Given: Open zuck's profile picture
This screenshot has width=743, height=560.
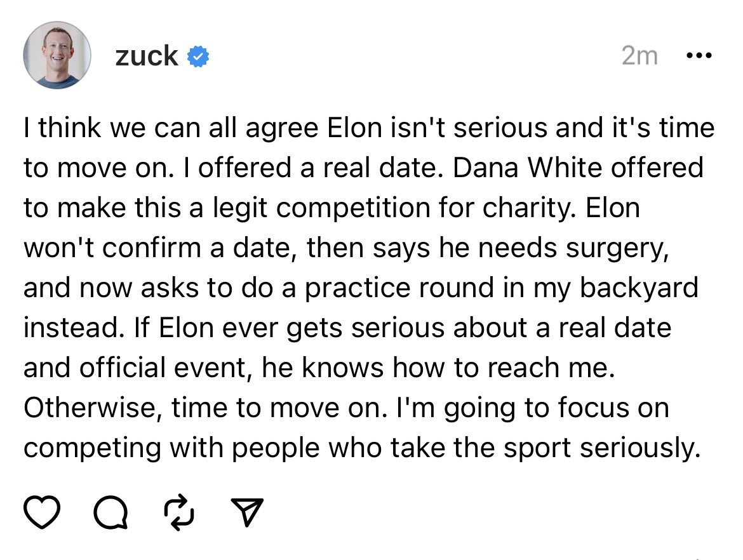Looking at the screenshot, I should [x=57, y=56].
